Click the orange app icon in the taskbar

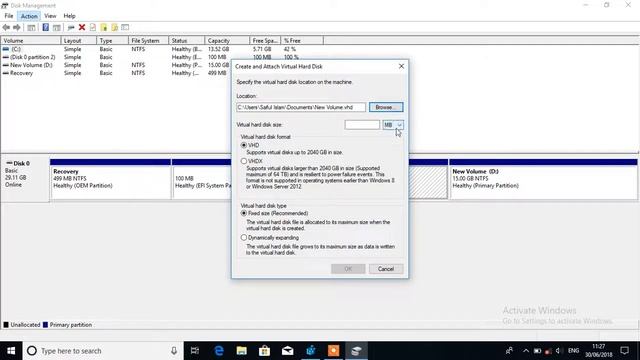tap(333, 351)
